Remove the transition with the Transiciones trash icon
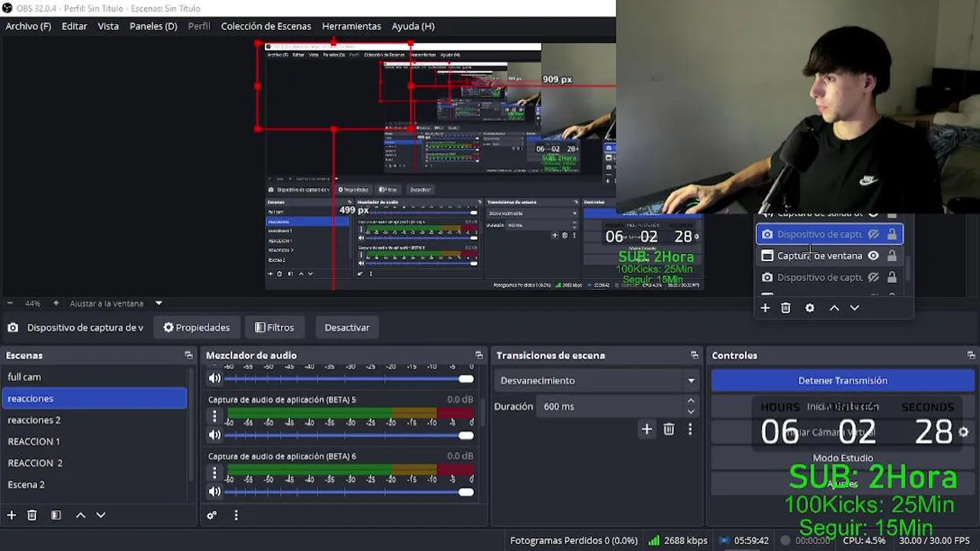 (669, 429)
